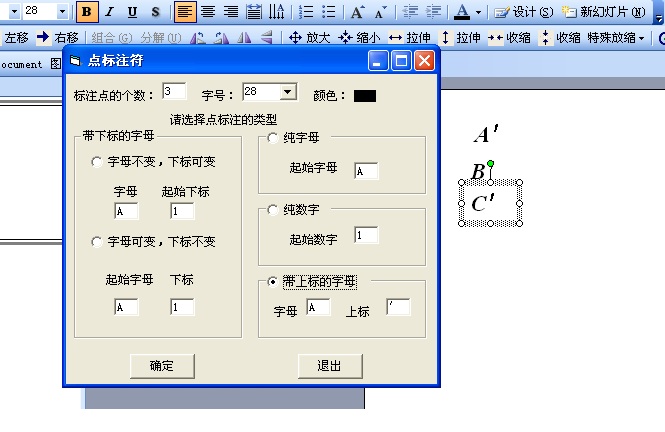
Task: Close the 点标注符 dialog
Action: pyautogui.click(x=424, y=61)
